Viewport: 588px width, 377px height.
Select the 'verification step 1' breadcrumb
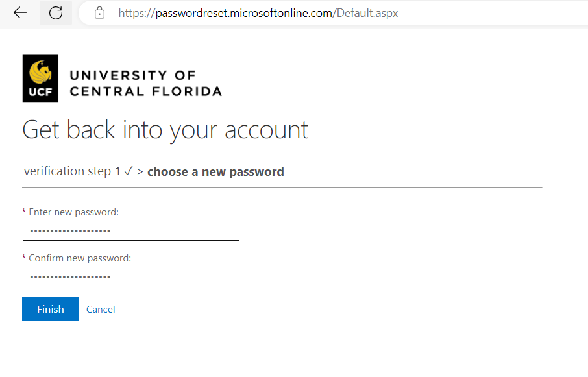pyautogui.click(x=72, y=171)
